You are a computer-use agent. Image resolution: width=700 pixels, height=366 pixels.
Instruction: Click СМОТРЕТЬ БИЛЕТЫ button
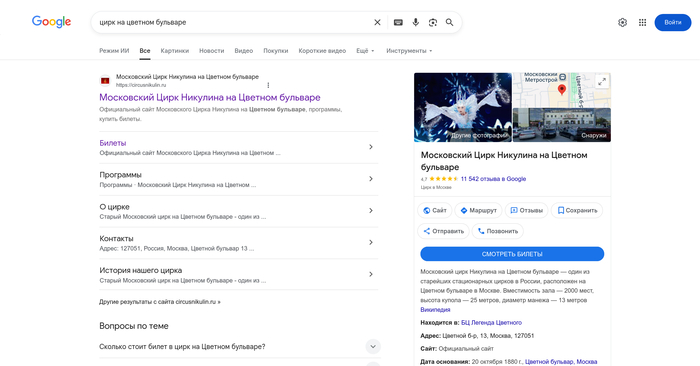512,254
